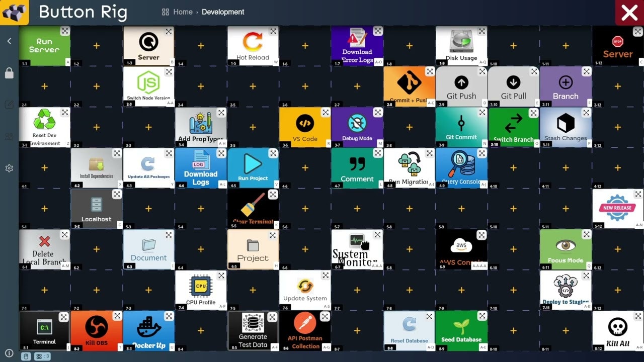Activate the Stop Server tile with the stop sign

[618, 46]
